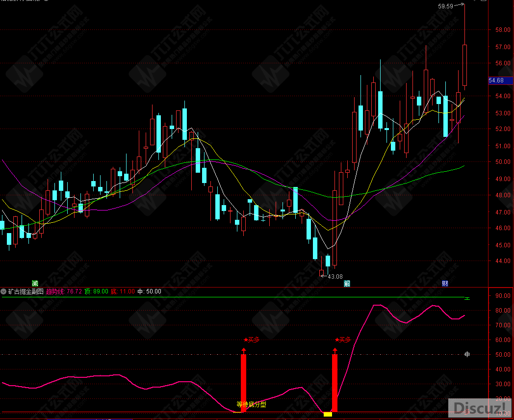This screenshot has height=420, width=514.
Task: Click the 矿古掘金副图 indicator name
Action: coord(26,291)
